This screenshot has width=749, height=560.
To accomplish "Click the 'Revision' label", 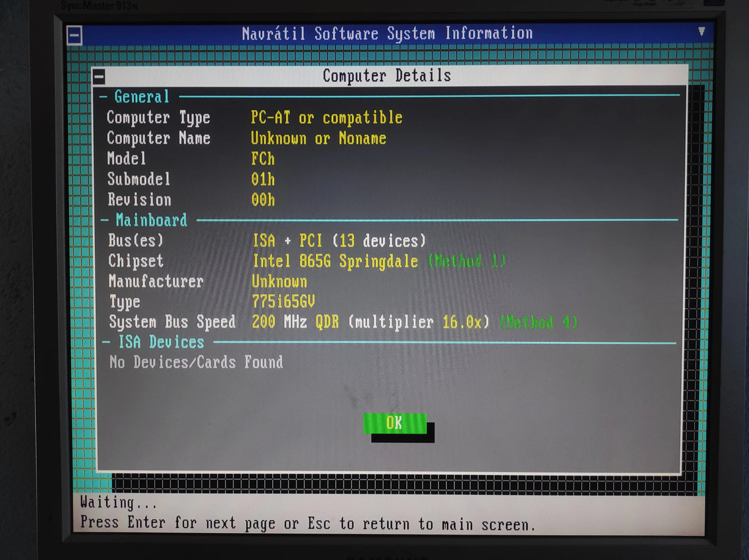I will [139, 200].
